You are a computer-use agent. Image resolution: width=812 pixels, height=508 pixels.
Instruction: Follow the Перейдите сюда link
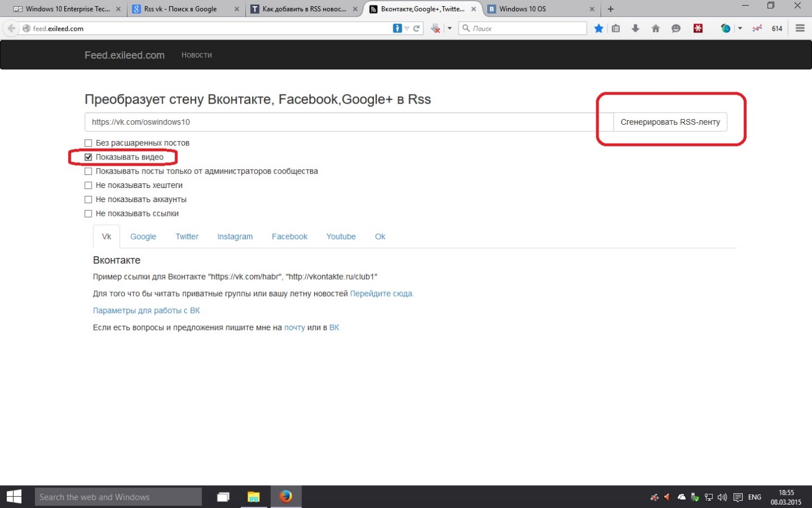[382, 294]
